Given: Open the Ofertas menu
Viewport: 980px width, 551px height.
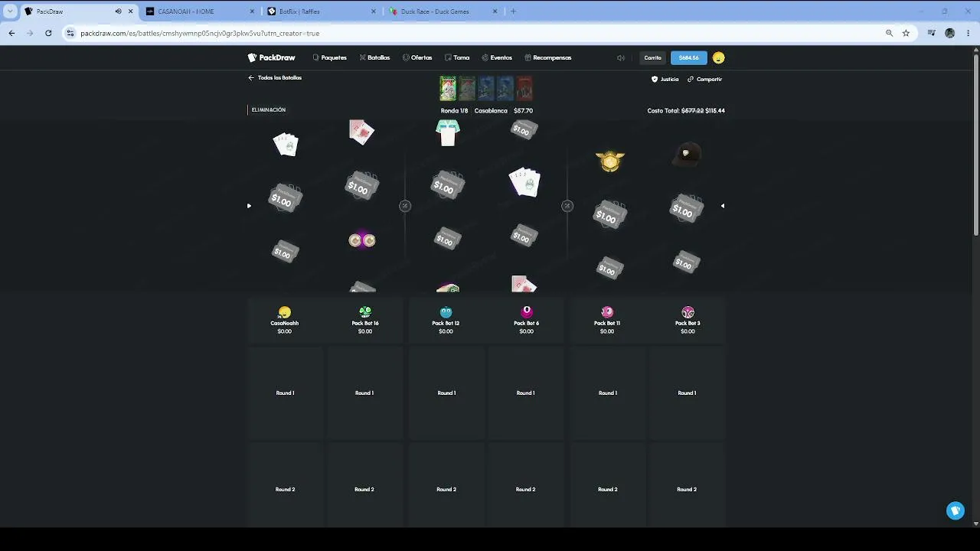Looking at the screenshot, I should tap(417, 57).
